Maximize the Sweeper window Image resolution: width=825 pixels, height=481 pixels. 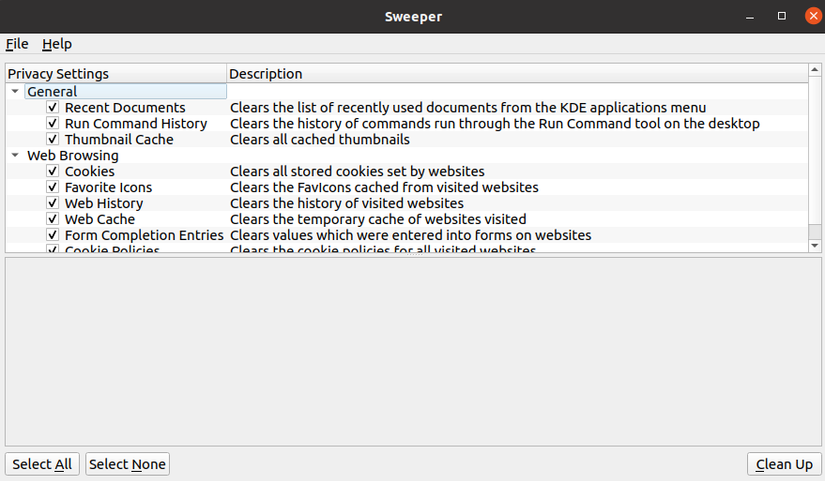(x=782, y=16)
